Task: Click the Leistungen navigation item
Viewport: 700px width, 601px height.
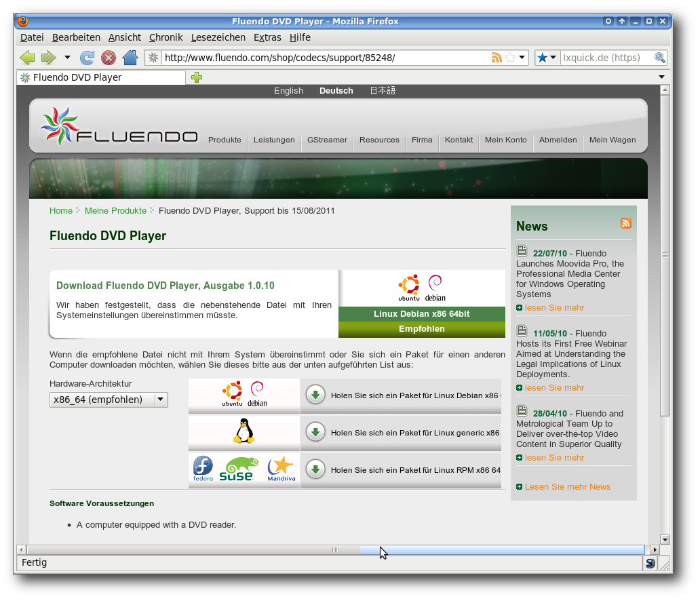Action: 274,140
